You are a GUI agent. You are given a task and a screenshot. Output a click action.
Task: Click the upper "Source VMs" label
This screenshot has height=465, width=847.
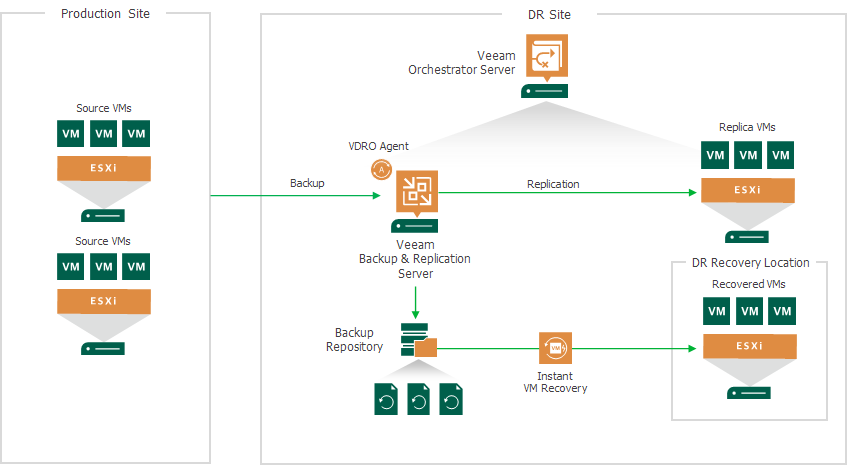(x=104, y=108)
